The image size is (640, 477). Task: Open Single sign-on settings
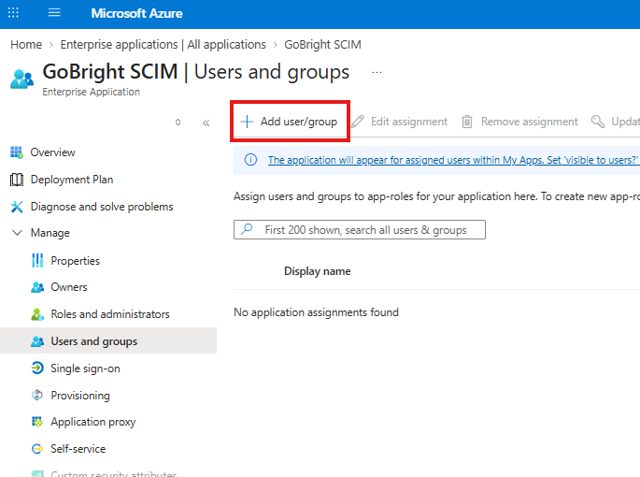click(x=85, y=368)
